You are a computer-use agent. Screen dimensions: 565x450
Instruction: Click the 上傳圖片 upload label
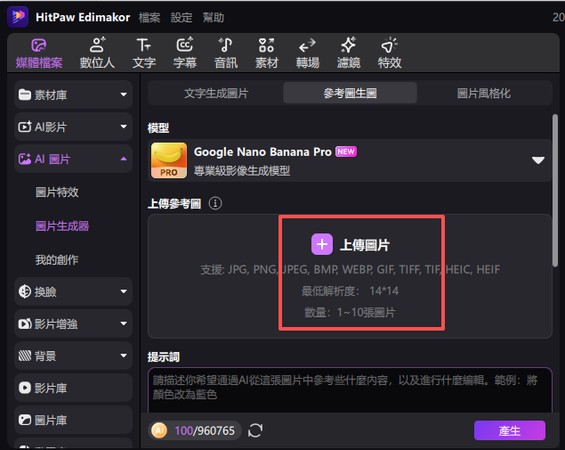click(x=365, y=245)
